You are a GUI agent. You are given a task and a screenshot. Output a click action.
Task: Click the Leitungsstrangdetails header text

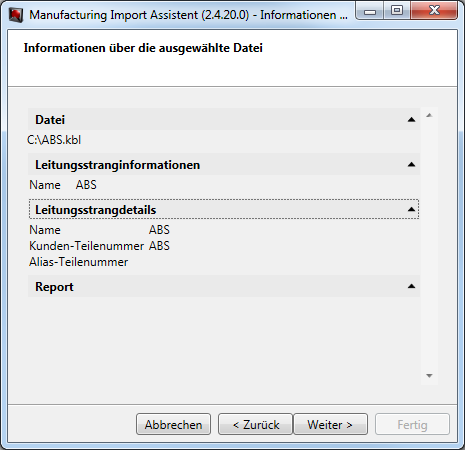96,210
